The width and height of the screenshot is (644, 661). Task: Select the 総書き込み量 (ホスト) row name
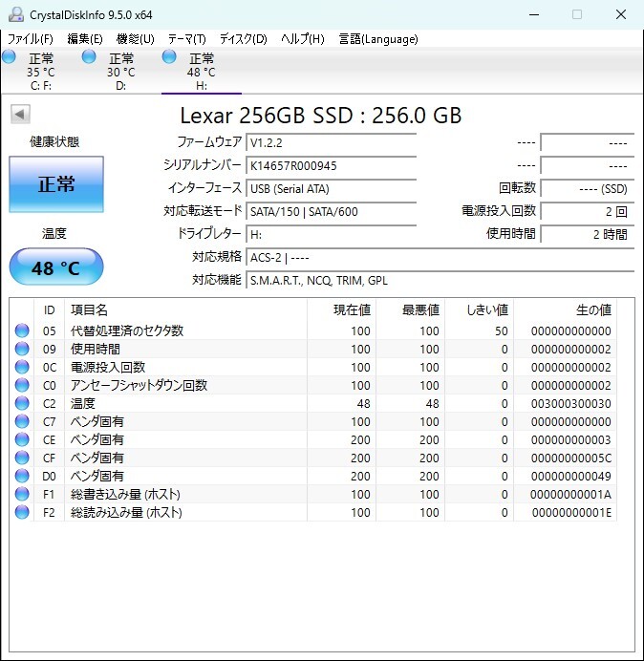(x=125, y=494)
